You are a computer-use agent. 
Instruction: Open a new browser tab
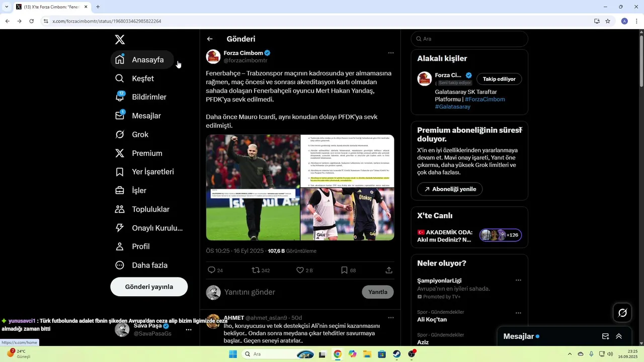pos(98,7)
